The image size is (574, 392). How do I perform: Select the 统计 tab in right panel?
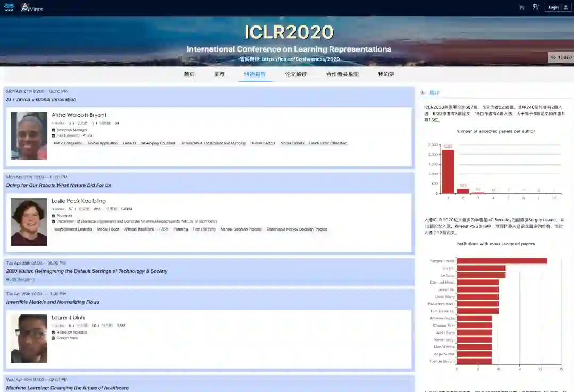[x=435, y=93]
